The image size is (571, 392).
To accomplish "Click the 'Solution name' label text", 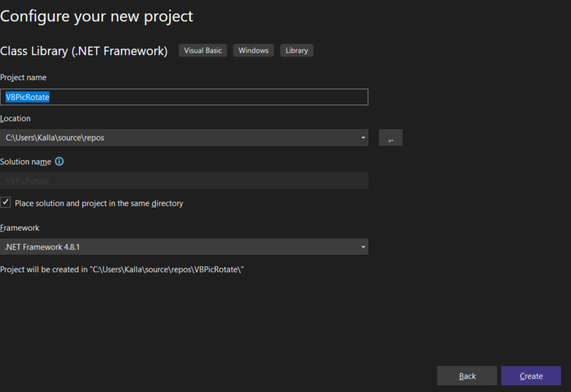I will [x=25, y=162].
